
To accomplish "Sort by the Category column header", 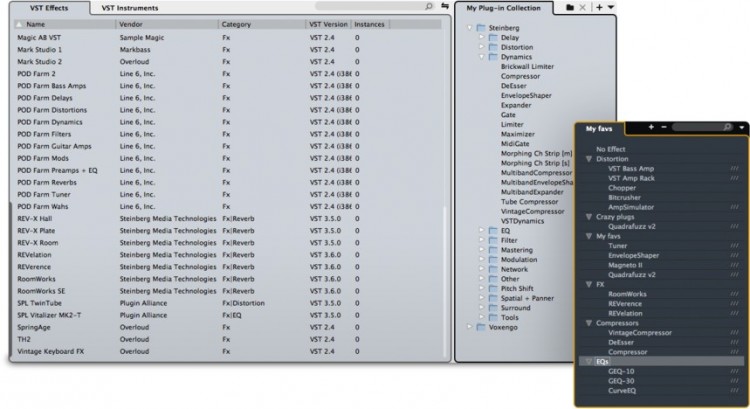I will pyautogui.click(x=262, y=24).
